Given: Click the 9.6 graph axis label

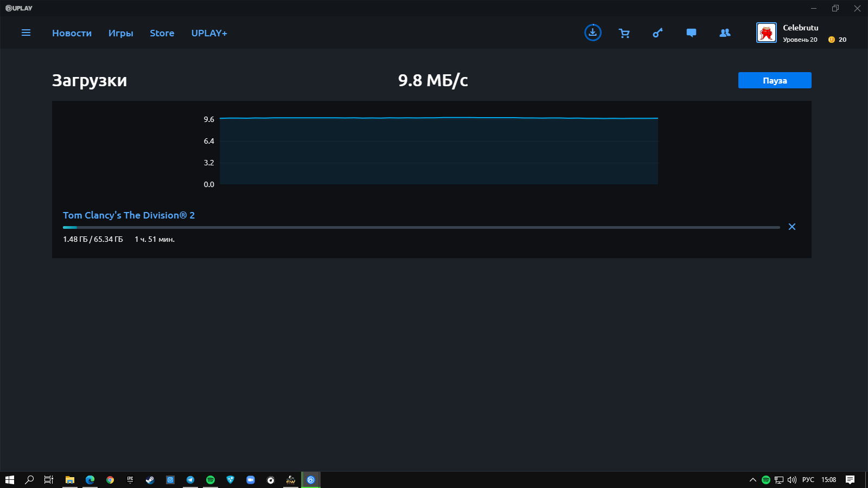Looking at the screenshot, I should 209,119.
